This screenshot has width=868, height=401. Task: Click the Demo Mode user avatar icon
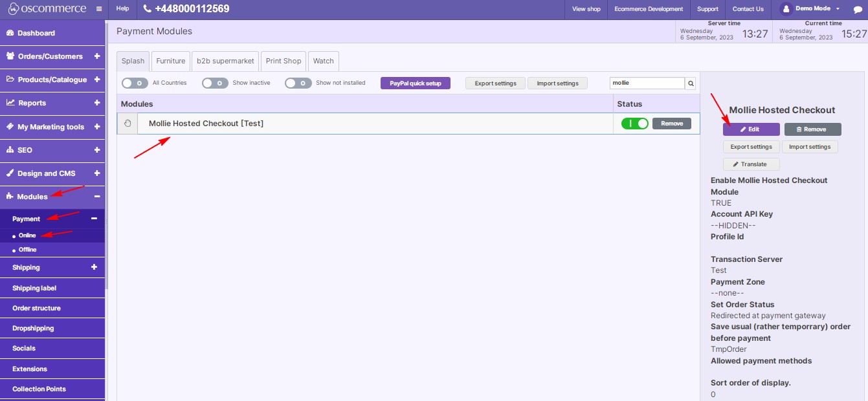[786, 9]
